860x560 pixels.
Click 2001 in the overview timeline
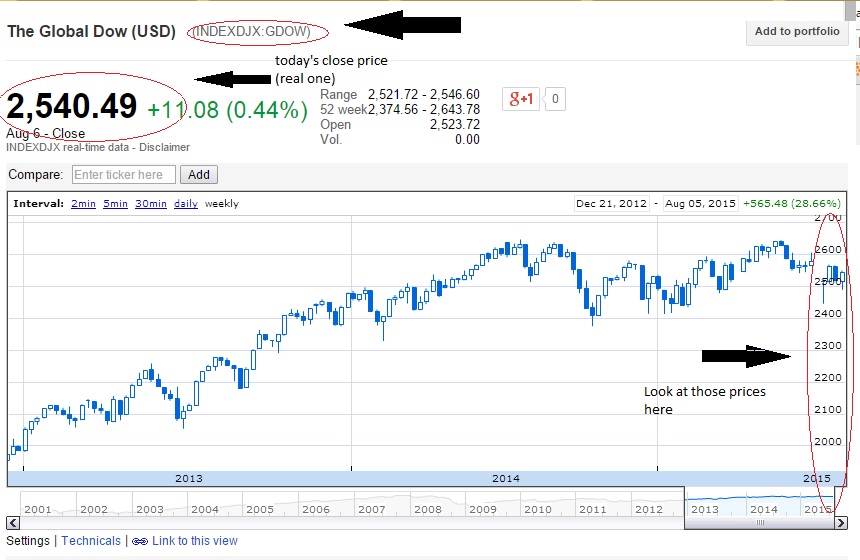pyautogui.click(x=38, y=510)
